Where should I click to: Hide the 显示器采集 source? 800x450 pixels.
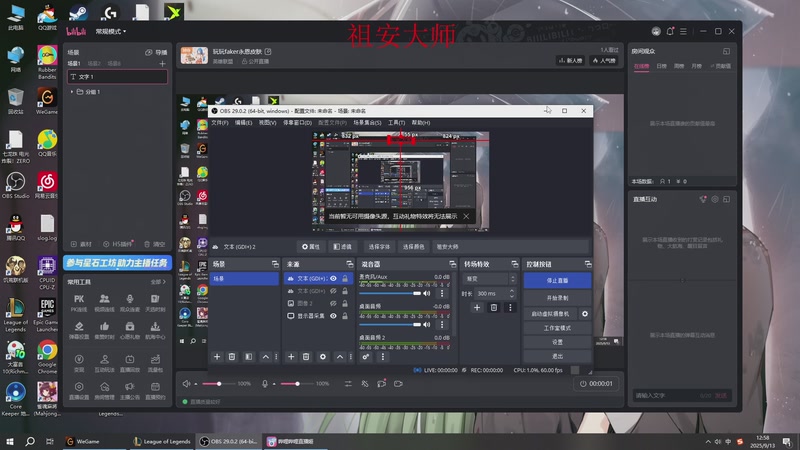(333, 316)
